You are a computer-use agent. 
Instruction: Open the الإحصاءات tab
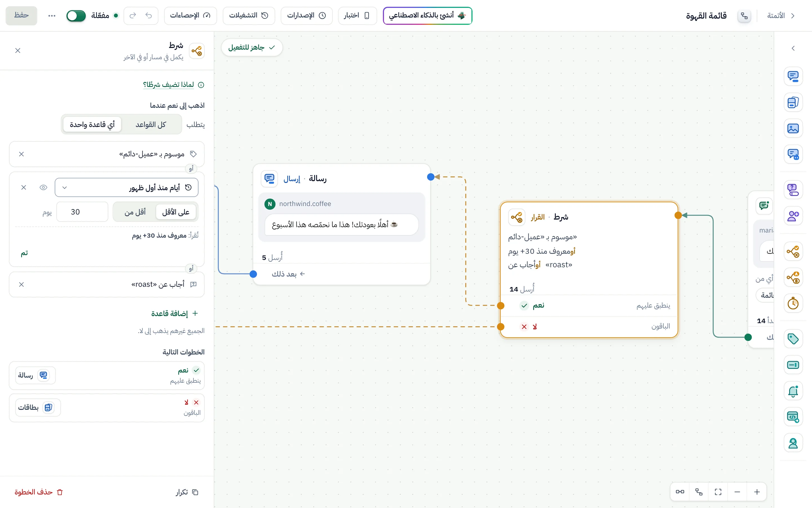click(190, 16)
